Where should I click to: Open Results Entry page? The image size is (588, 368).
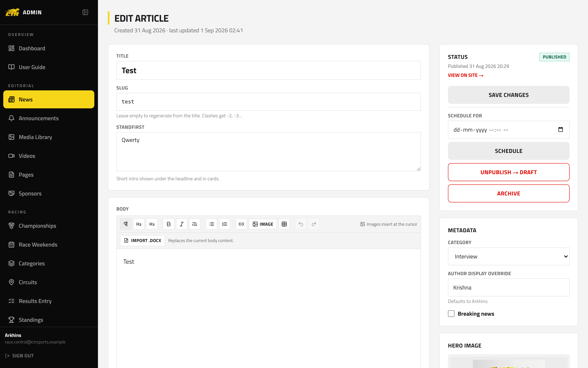coord(49,301)
